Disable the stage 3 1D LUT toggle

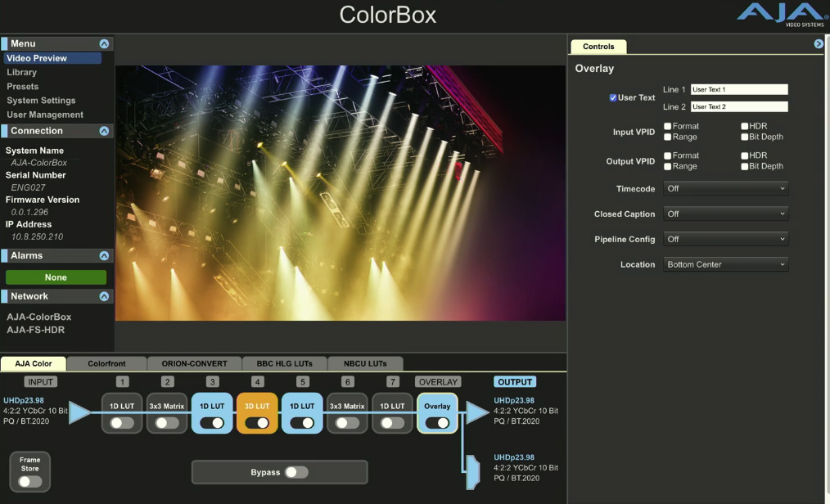click(x=212, y=423)
